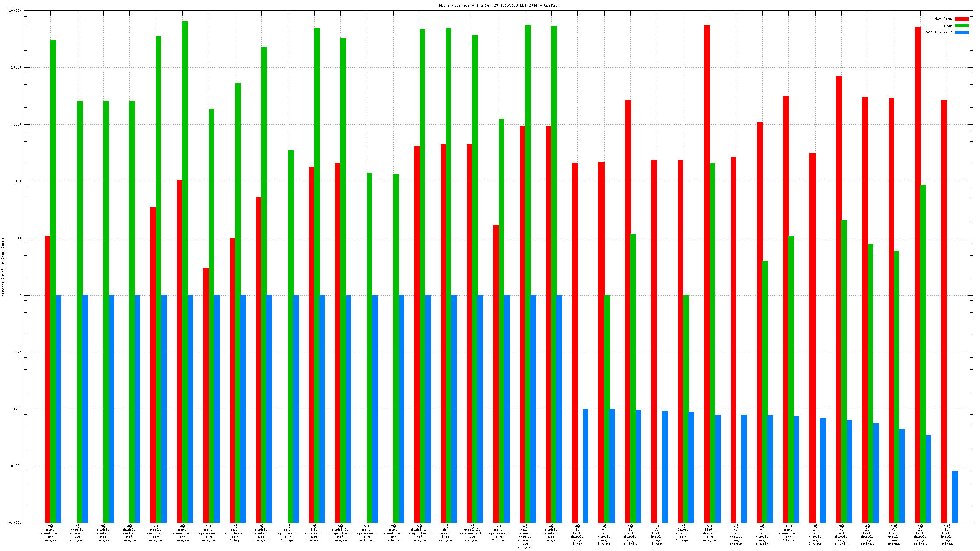Image resolution: width=980 pixels, height=551 pixels.
Task: Select the 10@ zen.spamhaus.org 2 hops label
Action: (x=788, y=533)
